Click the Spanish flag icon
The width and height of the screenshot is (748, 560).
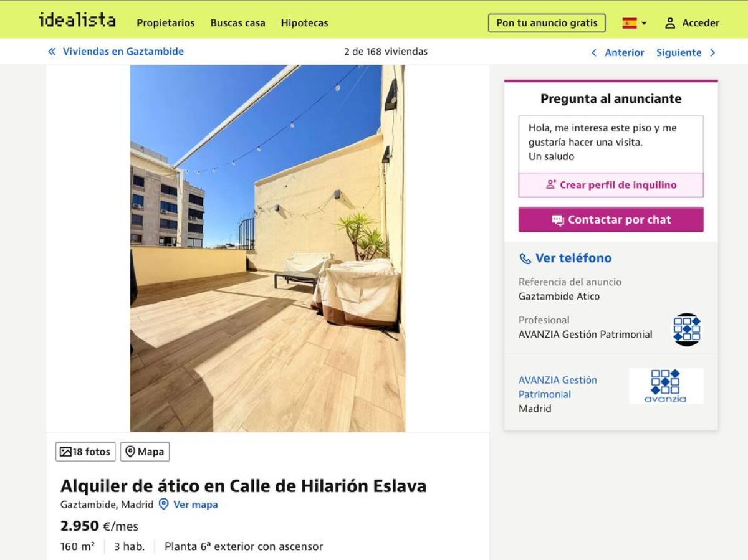630,23
